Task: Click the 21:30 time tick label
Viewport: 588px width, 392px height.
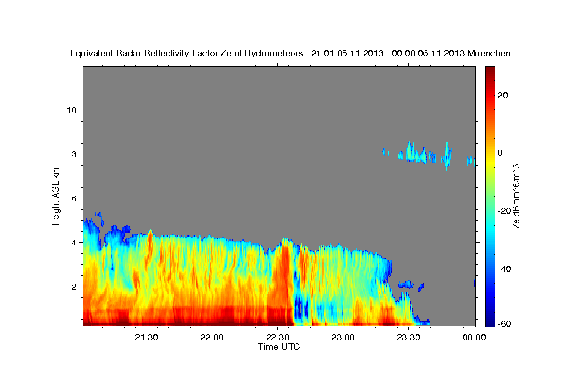Action: [146, 337]
